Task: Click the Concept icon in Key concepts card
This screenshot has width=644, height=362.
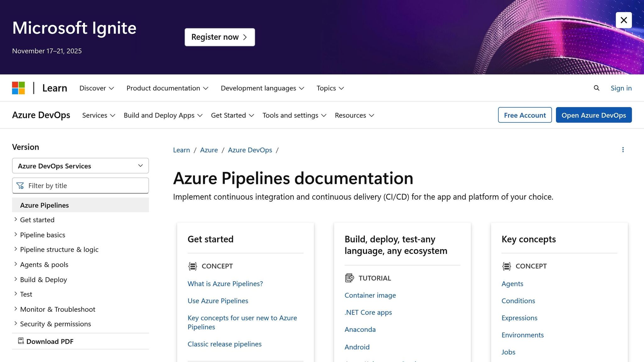Action: click(x=507, y=266)
